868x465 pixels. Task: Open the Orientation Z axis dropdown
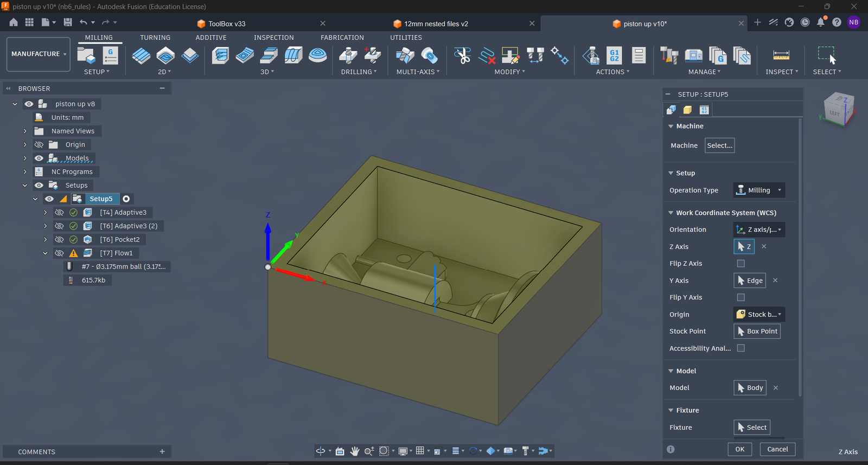758,230
